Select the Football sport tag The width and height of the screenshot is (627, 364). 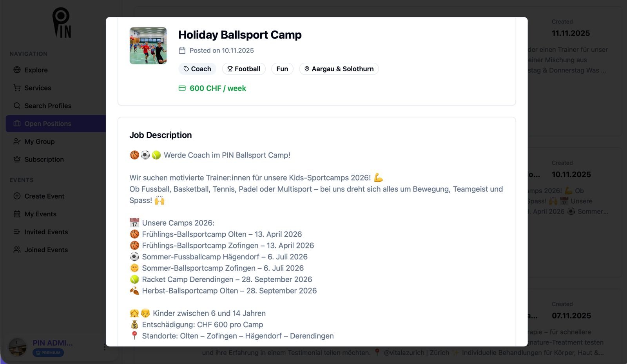[x=244, y=69]
